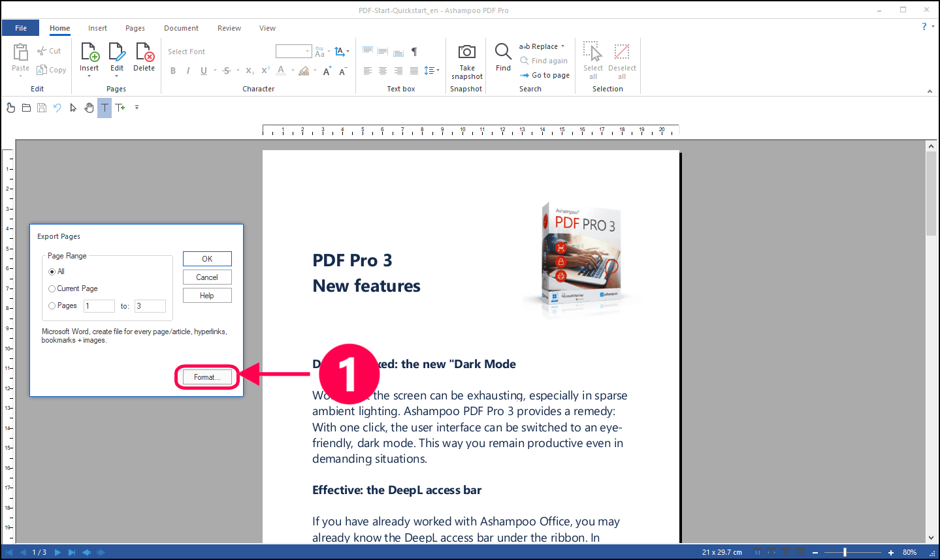Click the Copy icon
Screen dimensions: 940x560
point(42,70)
